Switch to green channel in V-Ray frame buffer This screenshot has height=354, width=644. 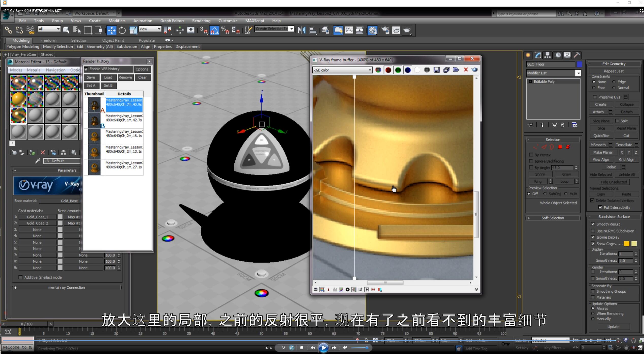[398, 70]
